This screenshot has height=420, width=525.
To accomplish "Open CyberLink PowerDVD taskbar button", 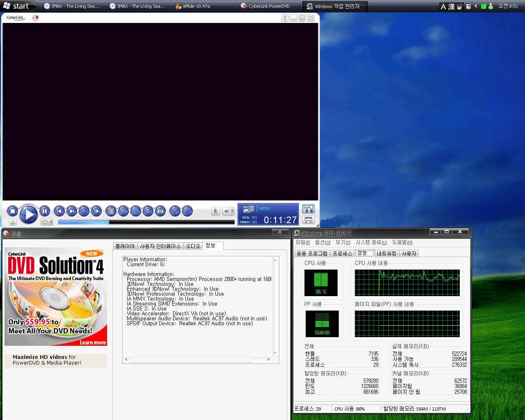I will click(x=269, y=6).
